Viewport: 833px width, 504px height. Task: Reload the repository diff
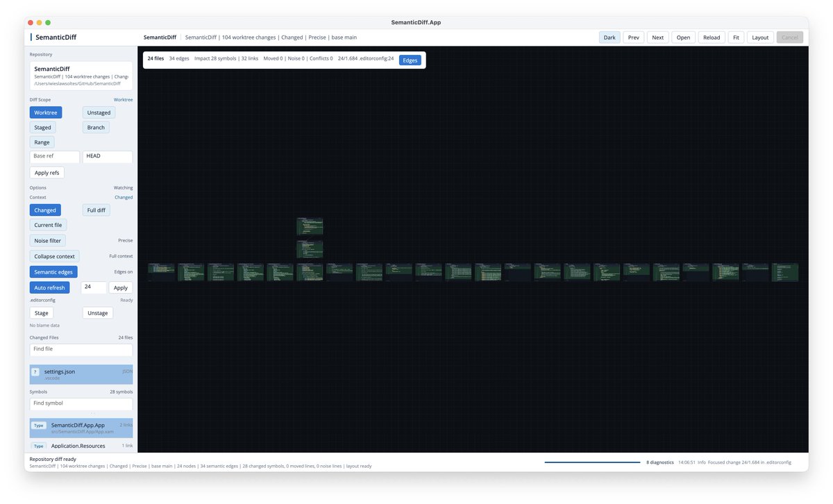click(x=712, y=37)
